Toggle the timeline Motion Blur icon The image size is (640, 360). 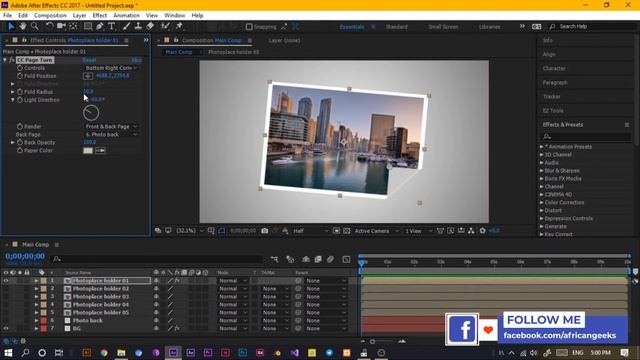pyautogui.click(x=330, y=259)
